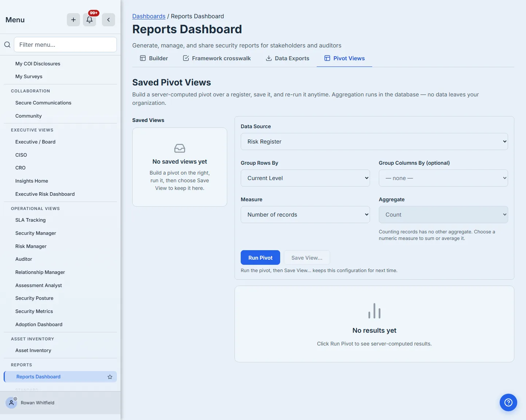Click the 99+ notification badge
The height and width of the screenshot is (420, 526).
(94, 13)
